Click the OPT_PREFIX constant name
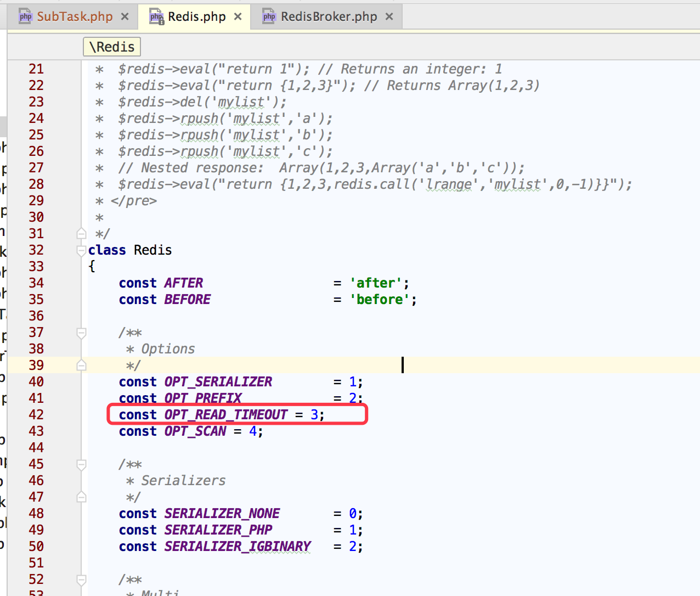Screen dimensions: 700x596 203,398
